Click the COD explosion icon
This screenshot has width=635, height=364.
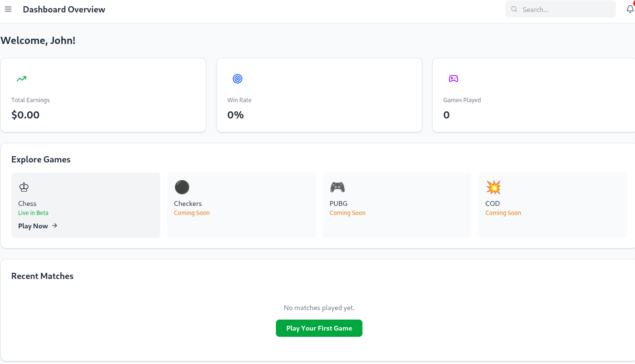(493, 187)
